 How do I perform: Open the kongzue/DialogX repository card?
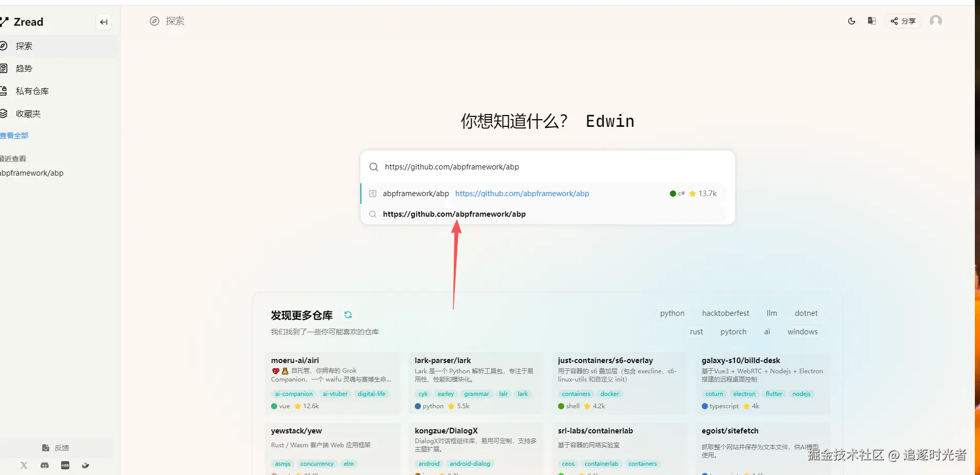[476, 449]
